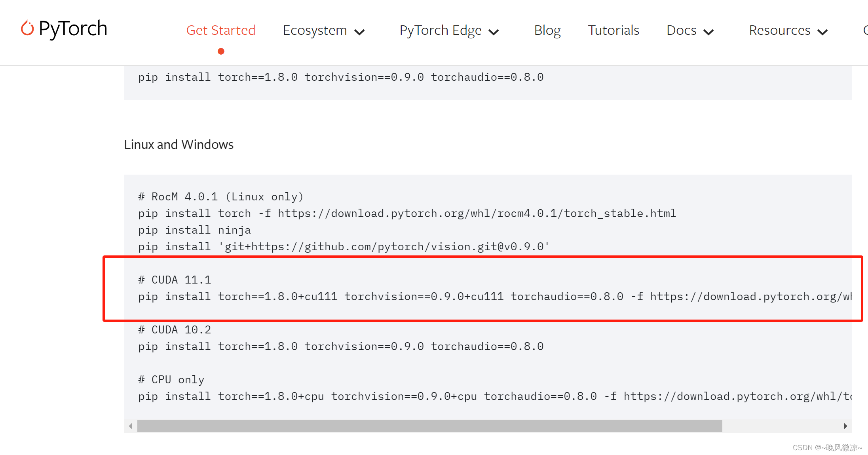
Task: Expand the Resources dropdown menu
Action: [x=788, y=30]
